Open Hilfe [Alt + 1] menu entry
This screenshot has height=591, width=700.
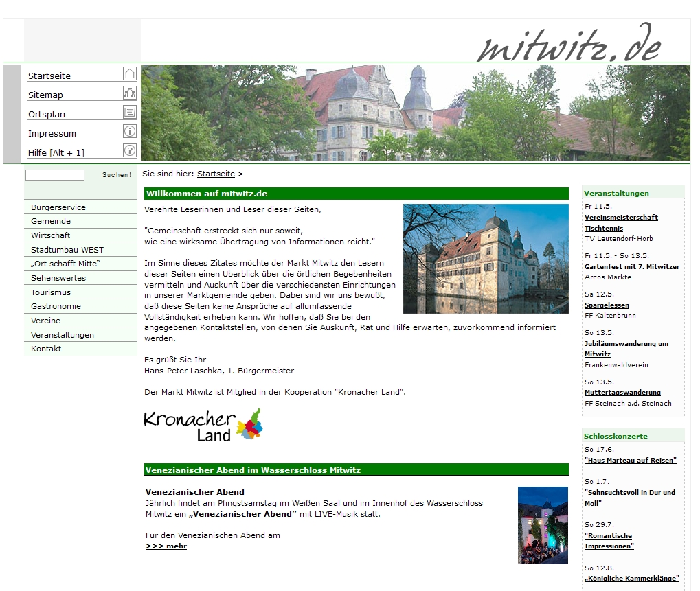[x=56, y=152]
